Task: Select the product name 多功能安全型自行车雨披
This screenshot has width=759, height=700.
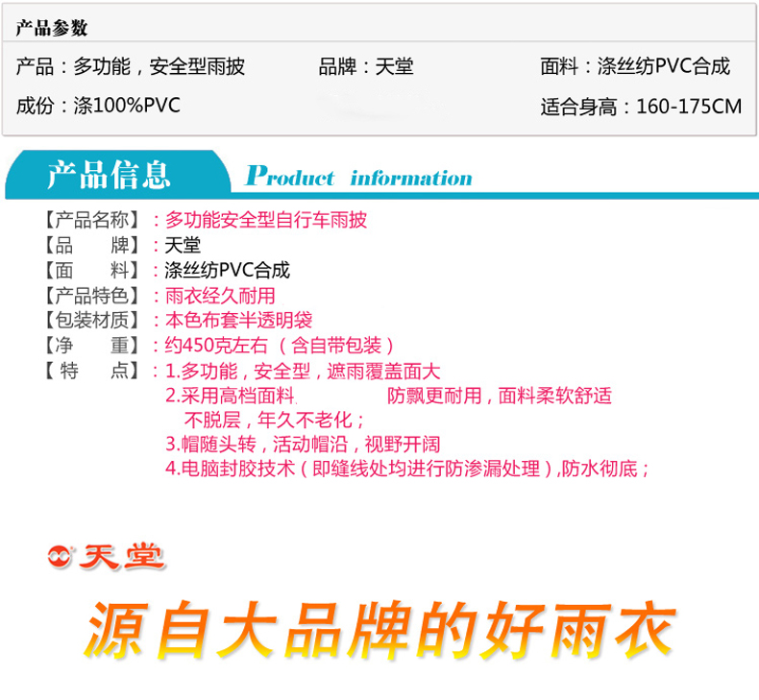Action: [266, 220]
